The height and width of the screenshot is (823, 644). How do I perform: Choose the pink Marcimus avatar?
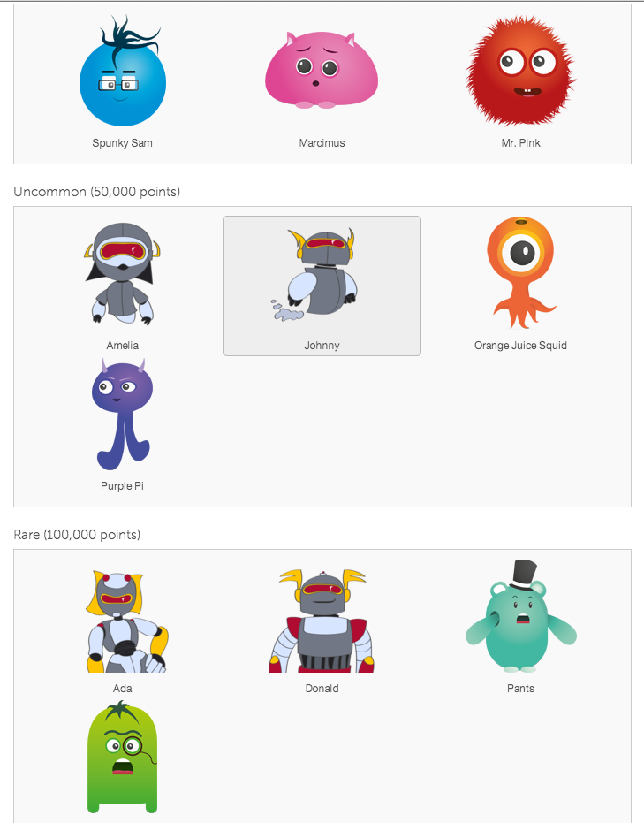322,70
